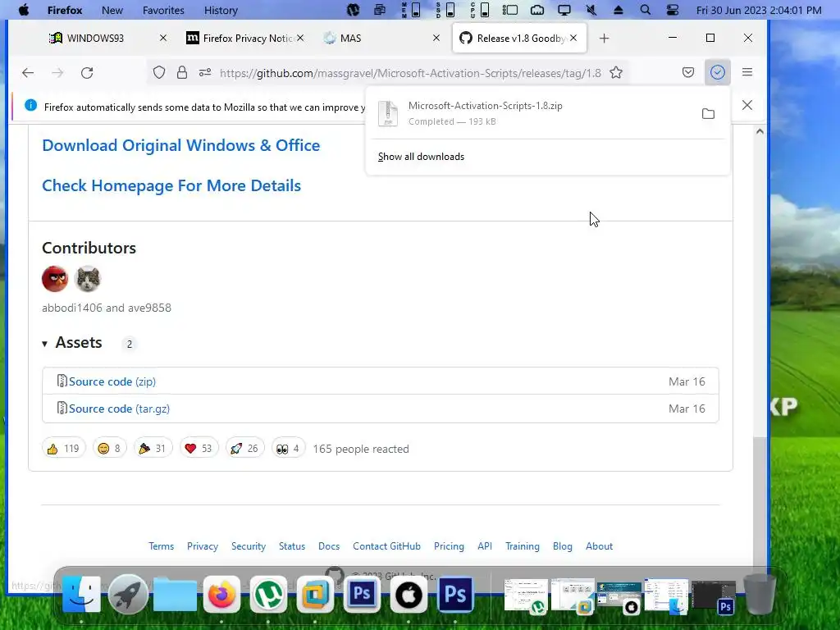Open Download Original Windows & Office link

click(x=181, y=145)
